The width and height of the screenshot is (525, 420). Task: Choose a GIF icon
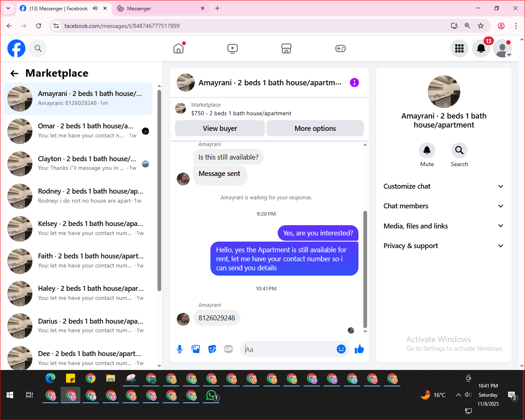pyautogui.click(x=228, y=349)
